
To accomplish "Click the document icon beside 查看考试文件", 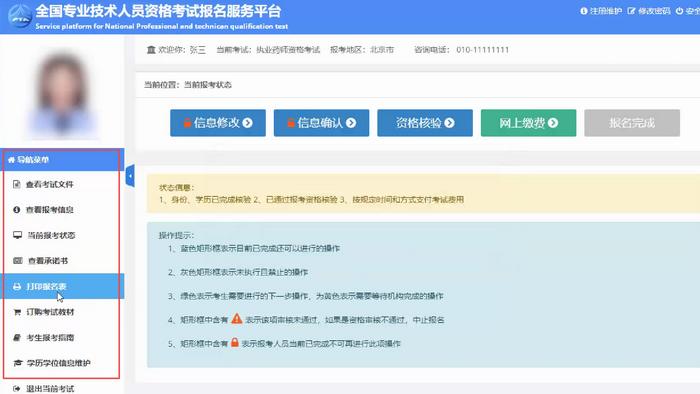I will pos(17,184).
